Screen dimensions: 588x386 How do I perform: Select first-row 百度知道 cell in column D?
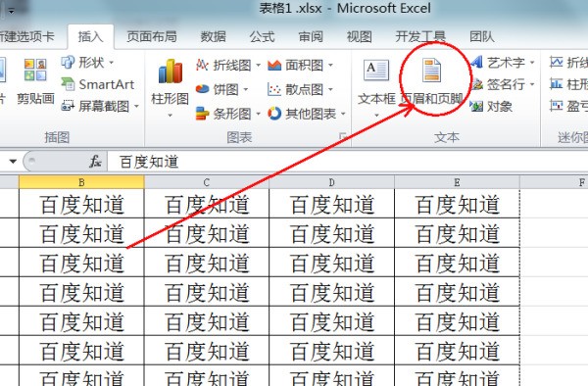pos(332,204)
